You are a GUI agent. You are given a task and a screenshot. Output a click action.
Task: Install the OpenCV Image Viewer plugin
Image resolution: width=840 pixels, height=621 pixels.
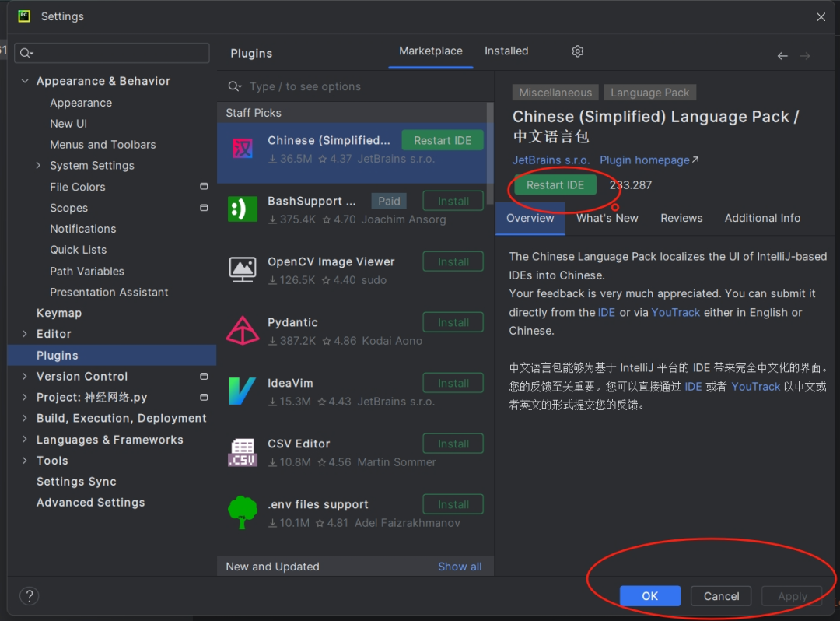pos(453,261)
